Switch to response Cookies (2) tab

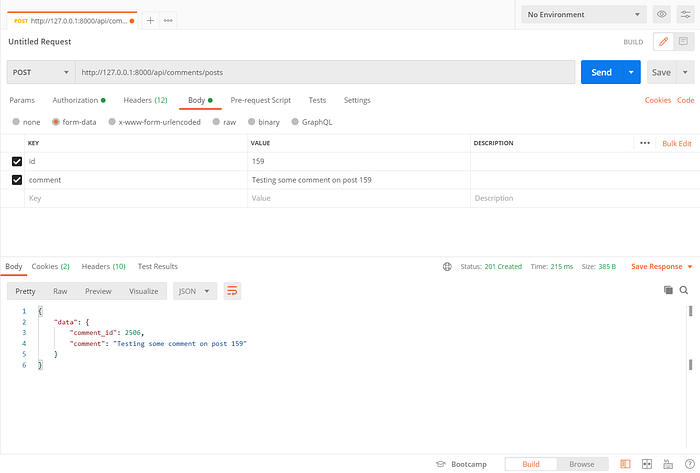pos(50,266)
